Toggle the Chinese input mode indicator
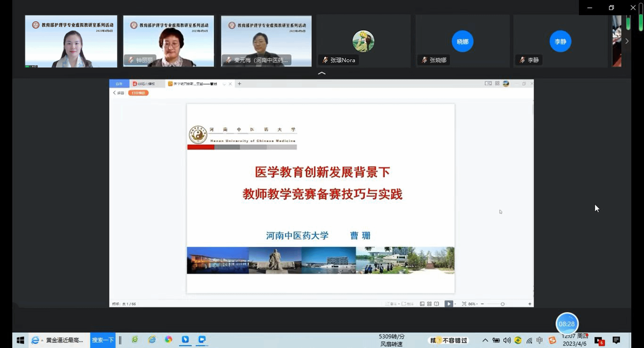The image size is (644, 348). pyautogui.click(x=540, y=340)
